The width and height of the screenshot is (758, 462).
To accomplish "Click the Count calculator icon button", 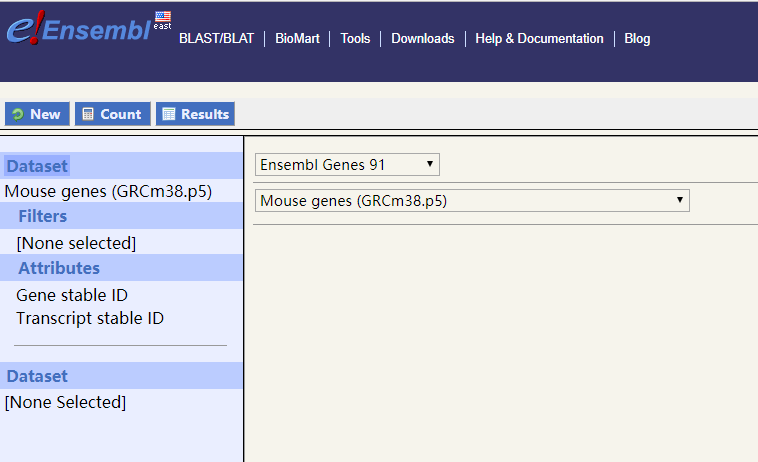I will click(x=112, y=114).
